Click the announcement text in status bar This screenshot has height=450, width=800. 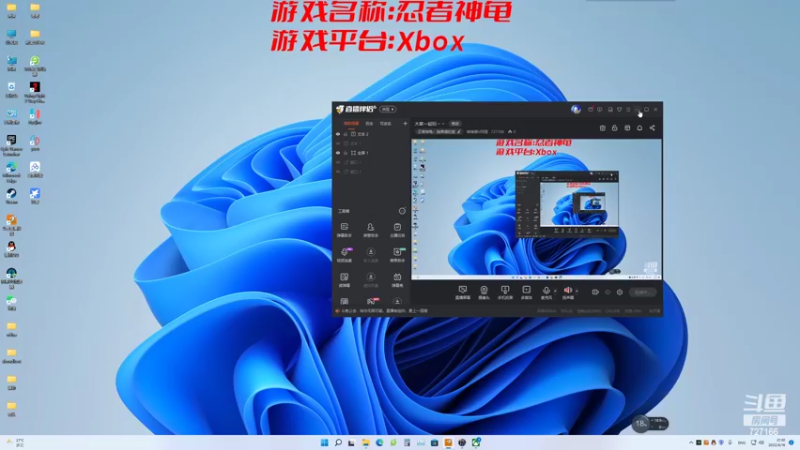(x=384, y=311)
